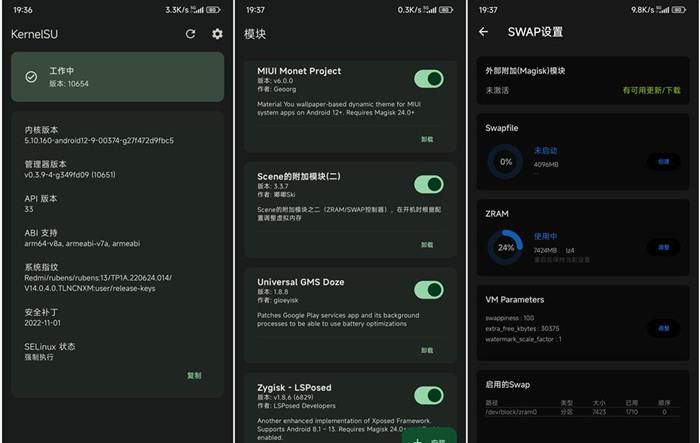Copy system info with 复制 button

pos(194,375)
